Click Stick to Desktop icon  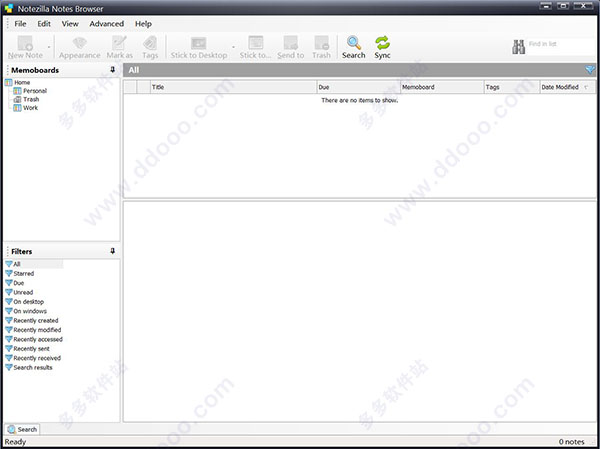[199, 43]
